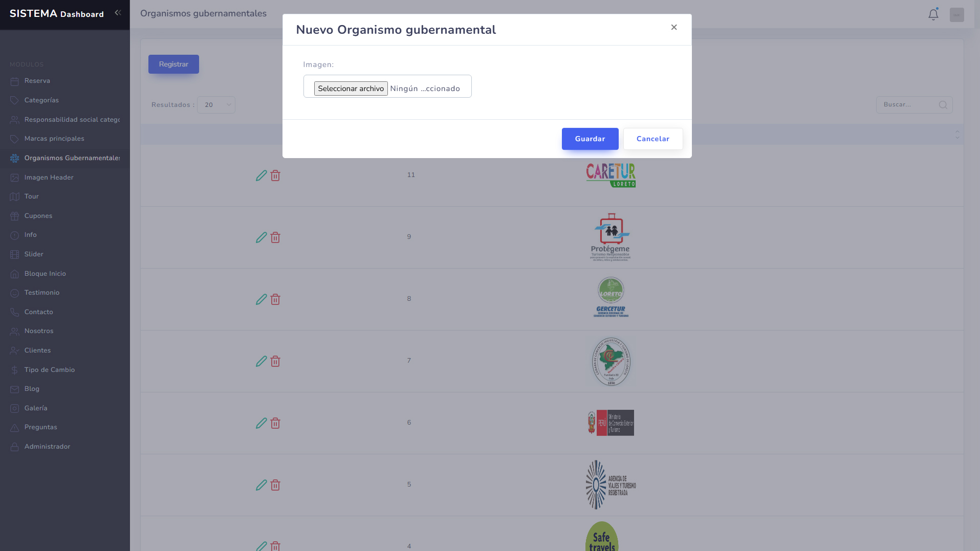Delete row 7 with trash icon
The image size is (980, 551).
coord(275,361)
